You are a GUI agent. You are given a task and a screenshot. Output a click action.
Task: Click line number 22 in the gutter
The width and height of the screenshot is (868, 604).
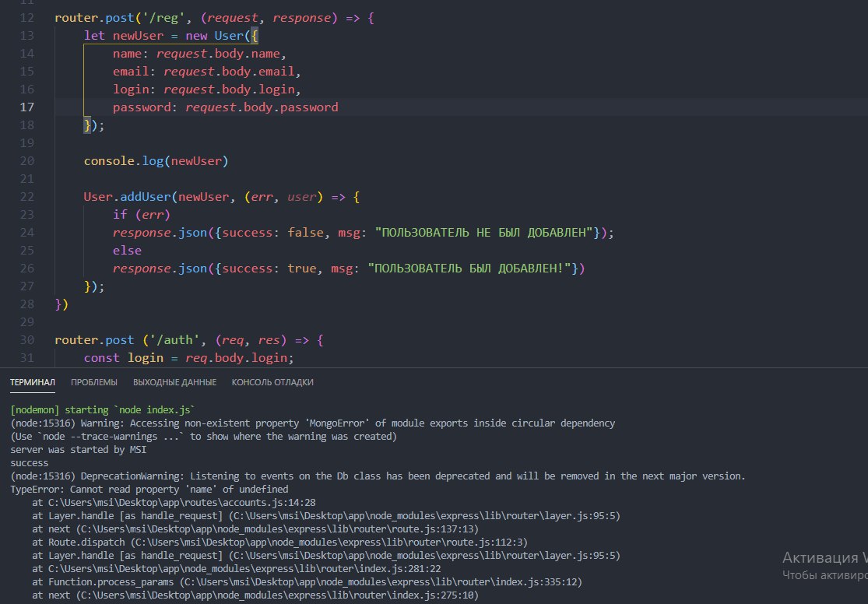tap(26, 197)
